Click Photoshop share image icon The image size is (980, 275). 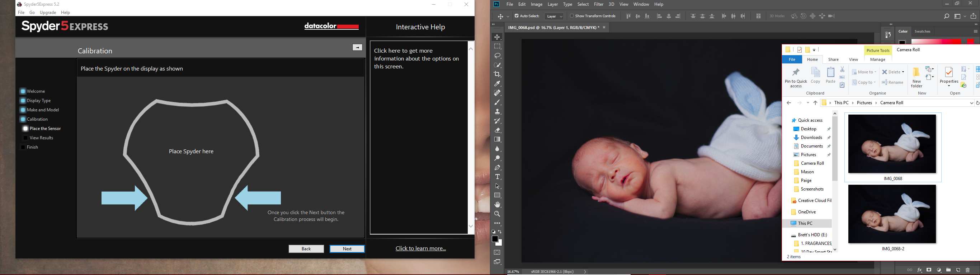973,16
